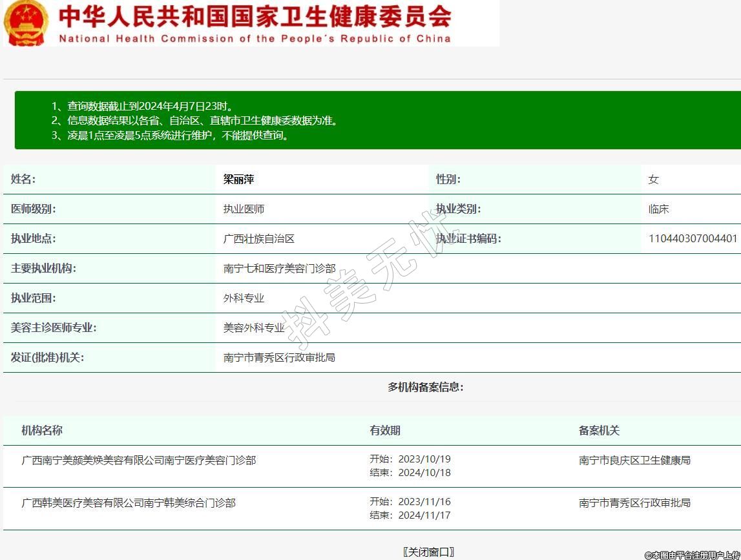The height and width of the screenshot is (560, 741).
Task: Click start date 2023/10/19
Action: [x=424, y=459]
